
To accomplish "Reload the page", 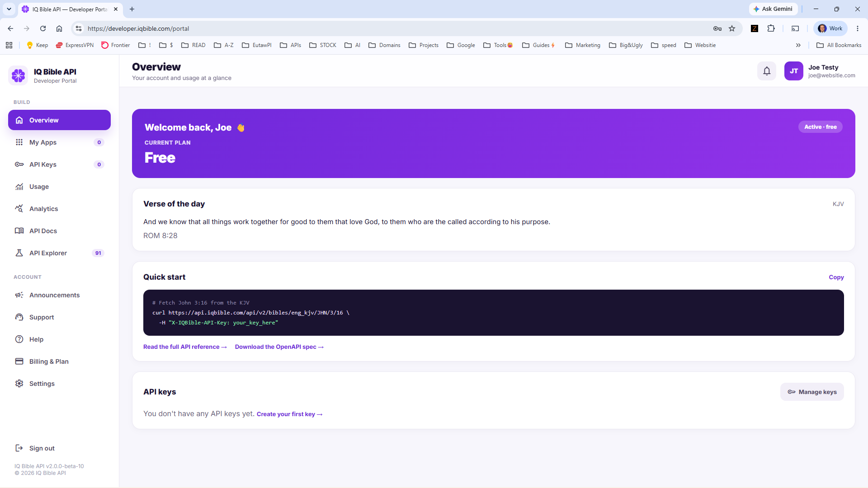I will tap(43, 28).
